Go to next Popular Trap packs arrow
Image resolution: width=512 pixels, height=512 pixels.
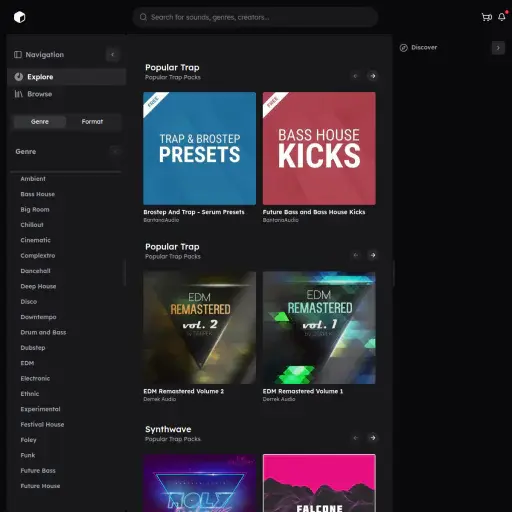[373, 76]
